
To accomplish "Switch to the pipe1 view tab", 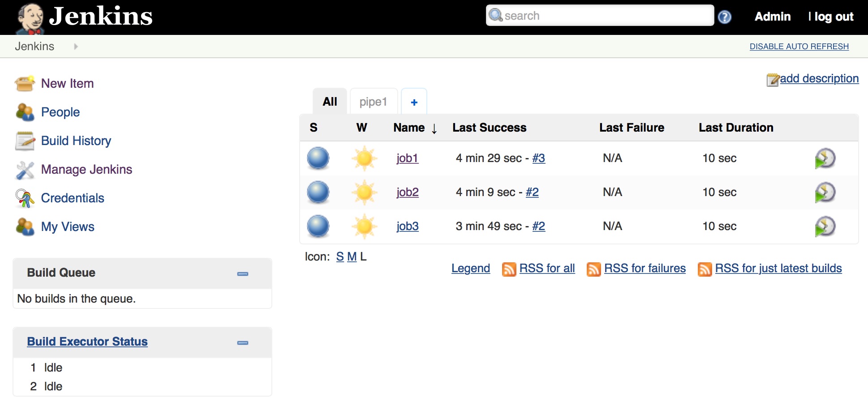I will click(373, 102).
